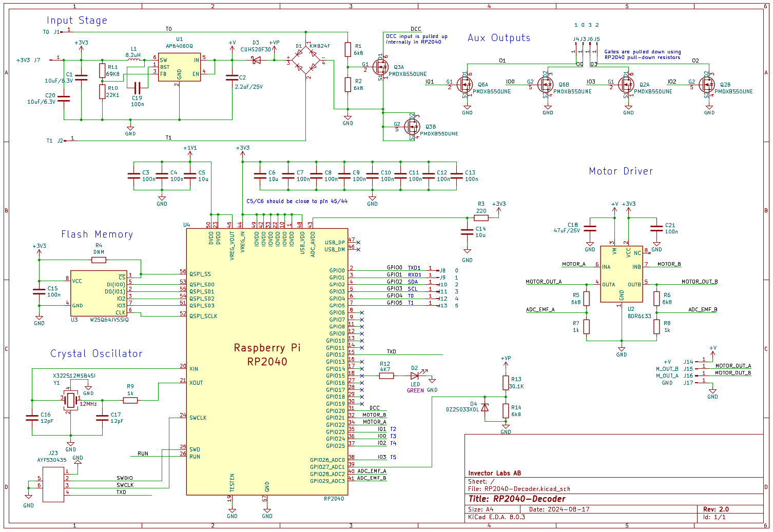Select capacitor C21 100n

click(656, 228)
